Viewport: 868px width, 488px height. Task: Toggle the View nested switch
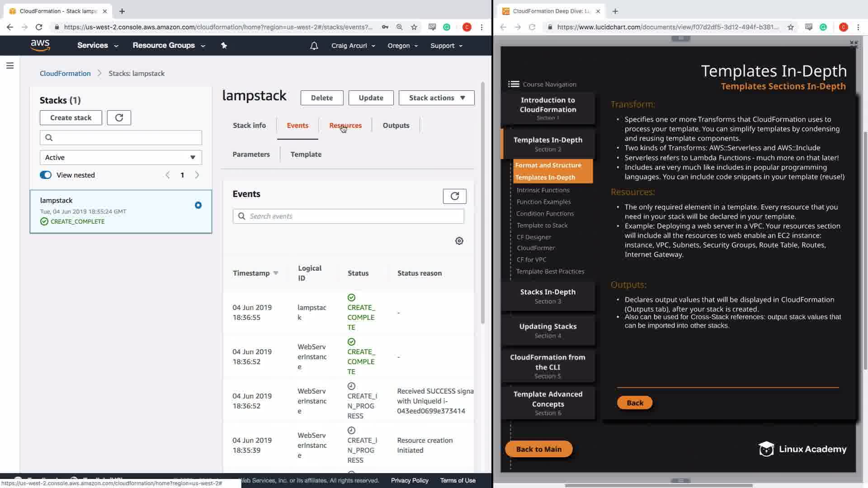tap(46, 175)
